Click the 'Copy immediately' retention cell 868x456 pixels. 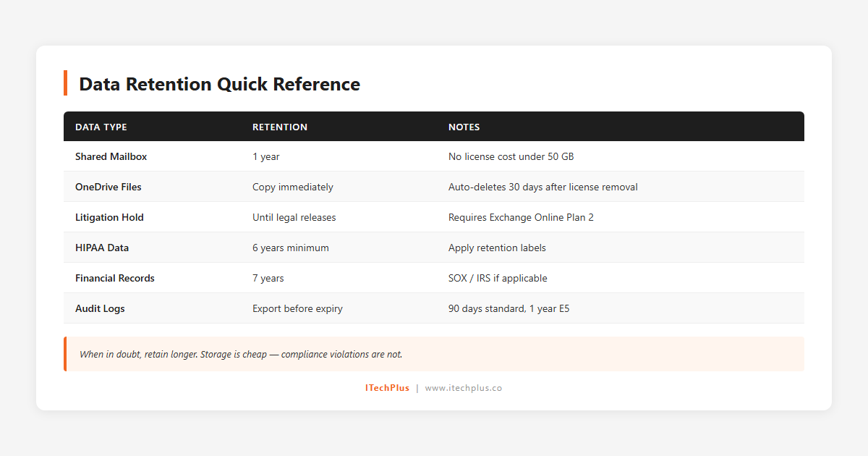(x=293, y=187)
